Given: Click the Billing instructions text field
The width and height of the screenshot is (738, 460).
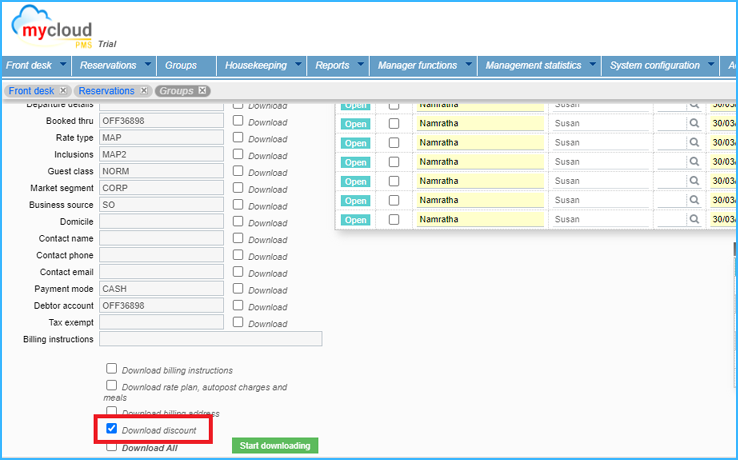Looking at the screenshot, I should click(210, 339).
